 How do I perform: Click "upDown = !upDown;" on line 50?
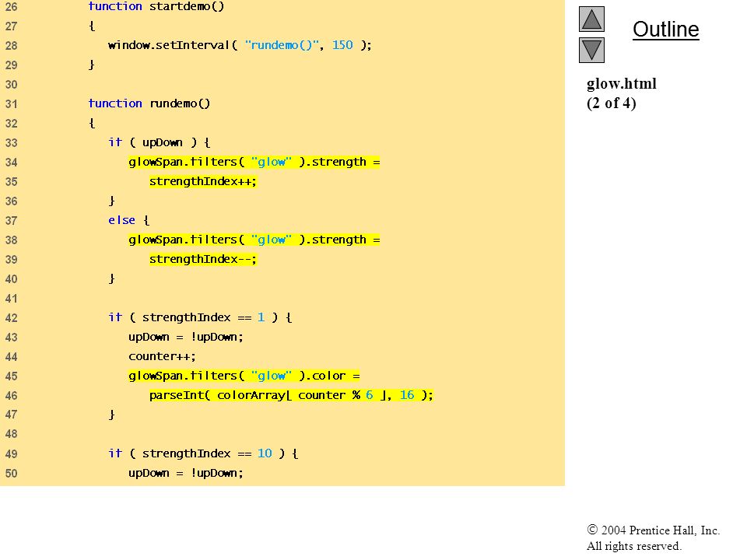click(186, 473)
